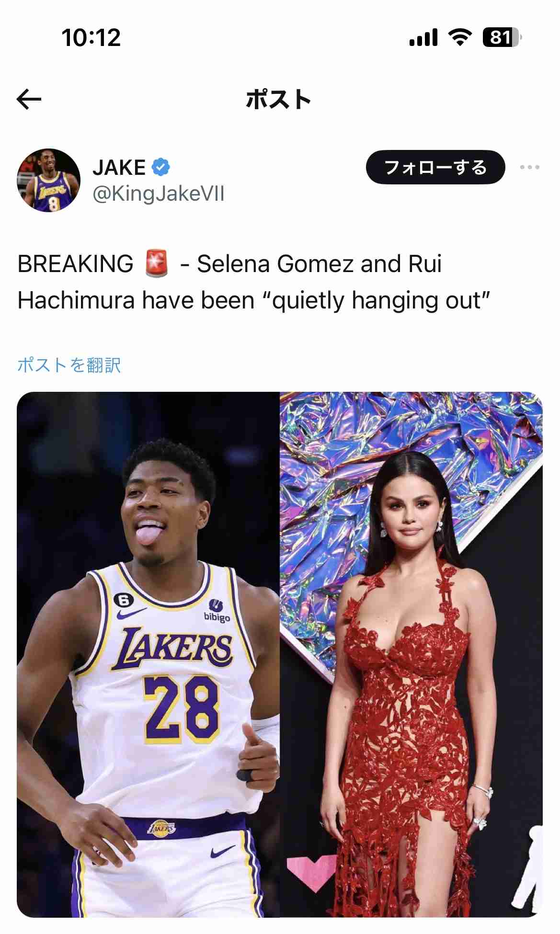The height and width of the screenshot is (934, 560).
Task: Tap the Wi-Fi status icon
Action: [x=460, y=37]
